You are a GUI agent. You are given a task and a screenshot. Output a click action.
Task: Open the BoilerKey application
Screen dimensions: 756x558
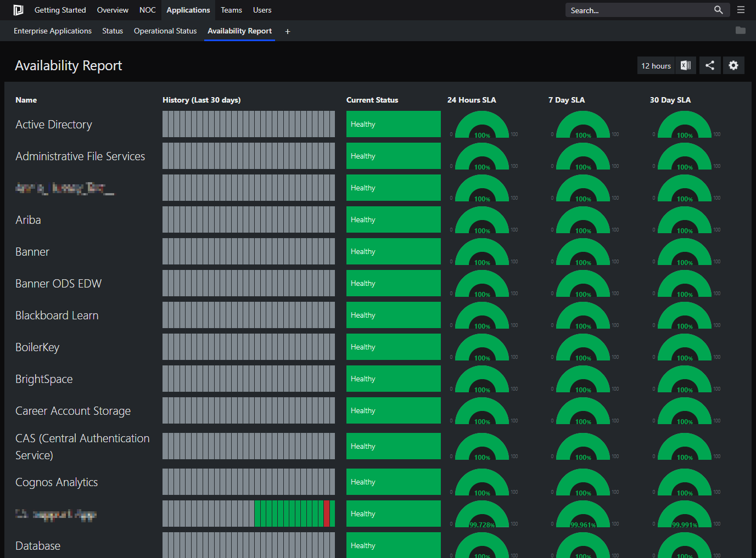coord(37,347)
